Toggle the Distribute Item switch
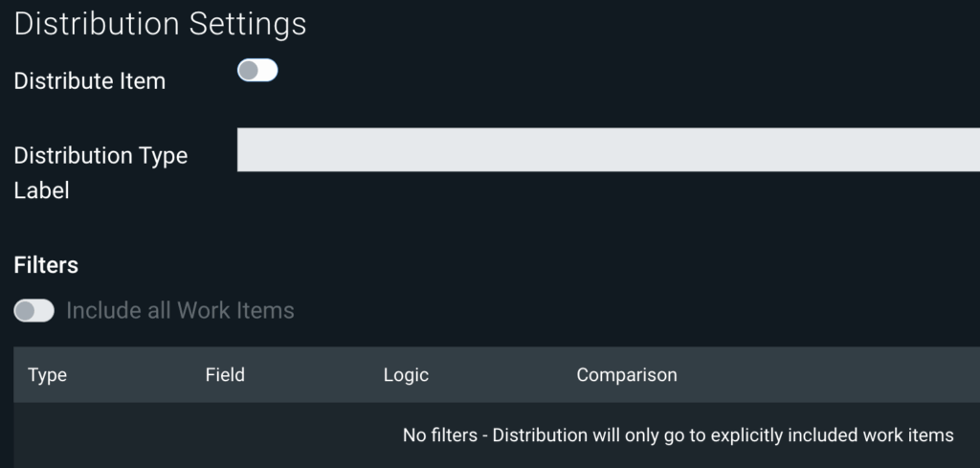This screenshot has height=468, width=980. coord(257,71)
